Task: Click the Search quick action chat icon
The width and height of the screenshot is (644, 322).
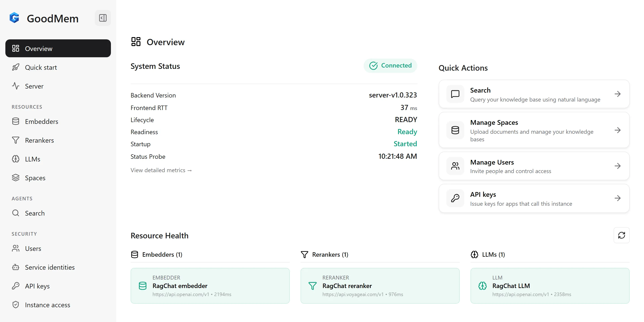Action: tap(455, 94)
